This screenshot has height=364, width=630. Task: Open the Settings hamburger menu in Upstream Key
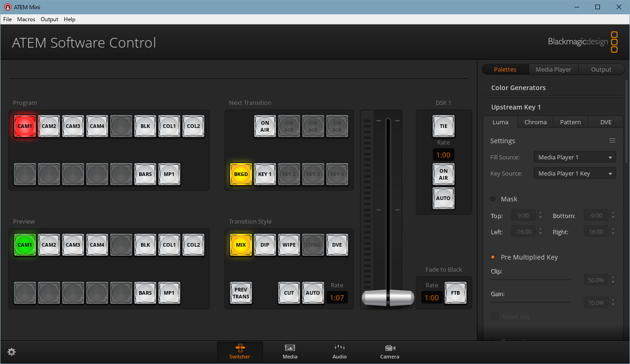pos(612,141)
